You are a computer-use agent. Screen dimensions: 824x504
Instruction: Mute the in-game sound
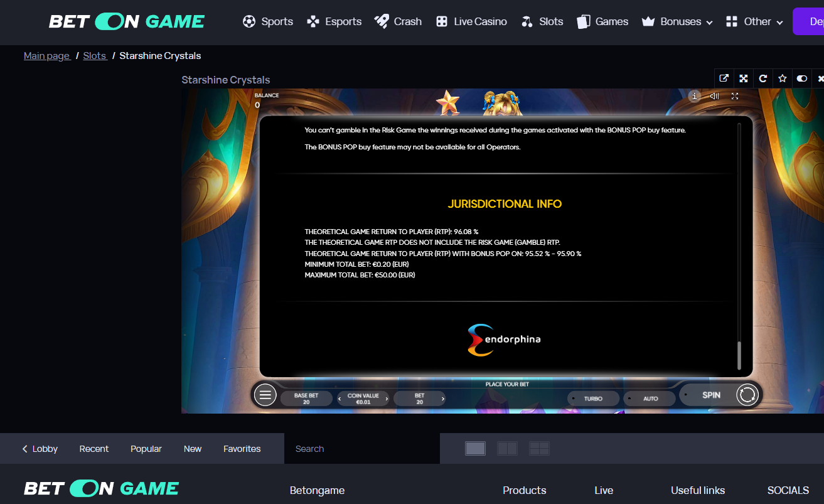tap(714, 96)
